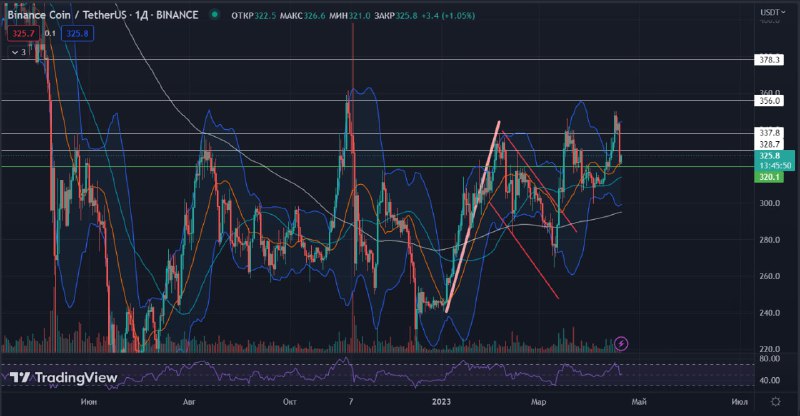Click the 240.0 price scale label
800x416 pixels.
[x=769, y=313]
